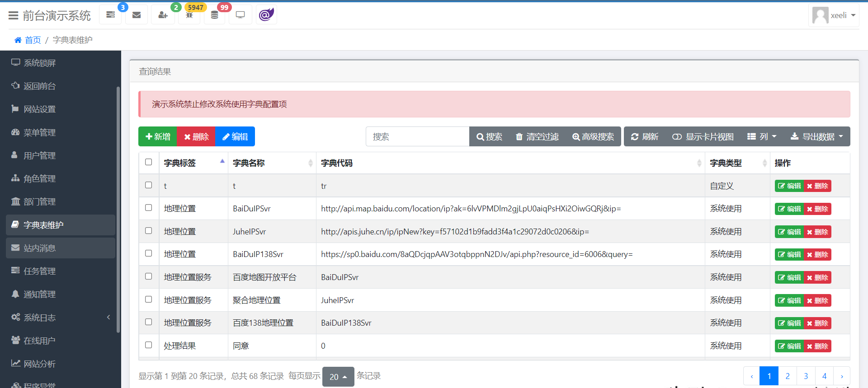
Task: Open 菜单管理 in the sidebar
Action: click(61, 132)
